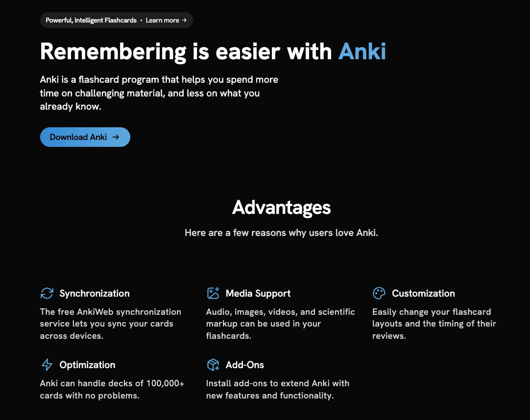Click the Synchronization heading text
Screen dimensions: 530x420
[x=94, y=293]
